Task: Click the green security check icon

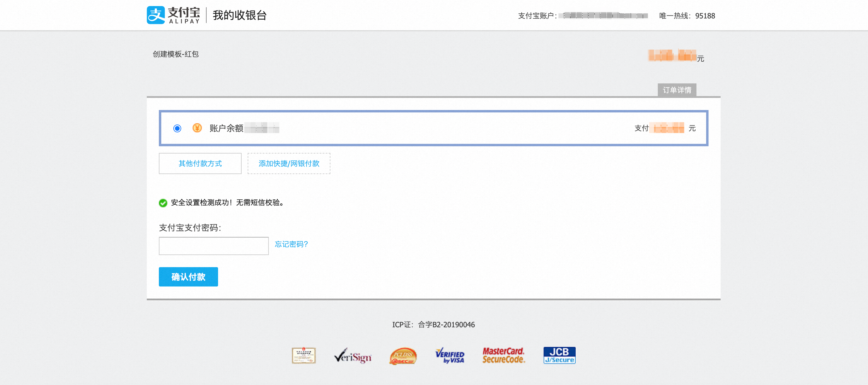Action: pyautogui.click(x=163, y=202)
